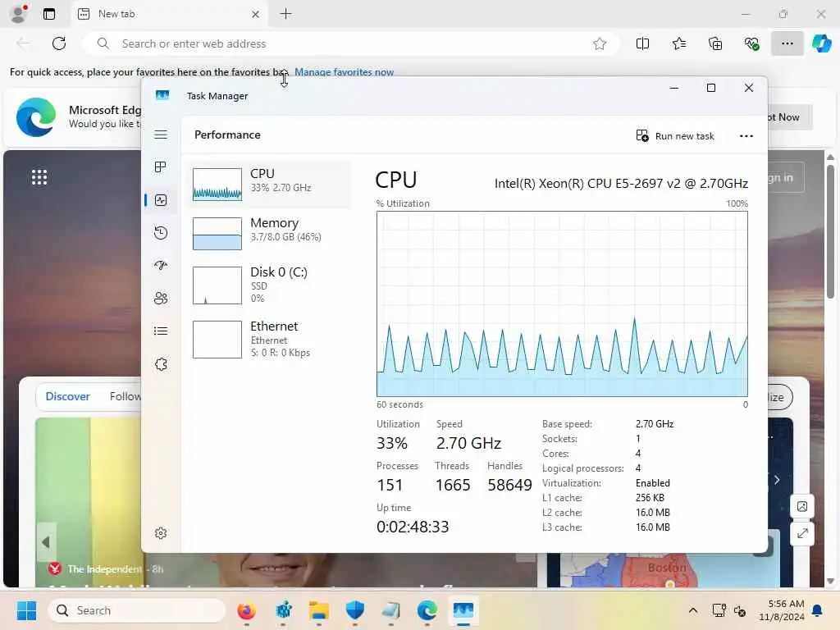
Task: Open App history icon in Task Manager
Action: [x=161, y=233]
